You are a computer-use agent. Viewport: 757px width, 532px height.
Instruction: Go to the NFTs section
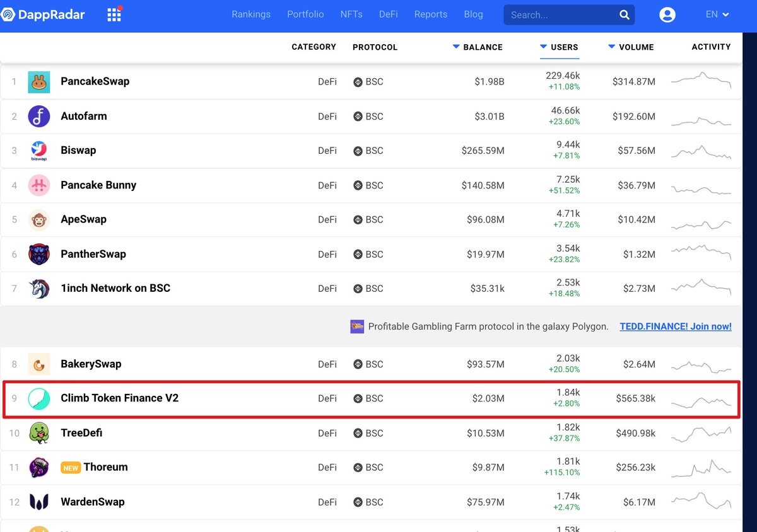coord(351,14)
